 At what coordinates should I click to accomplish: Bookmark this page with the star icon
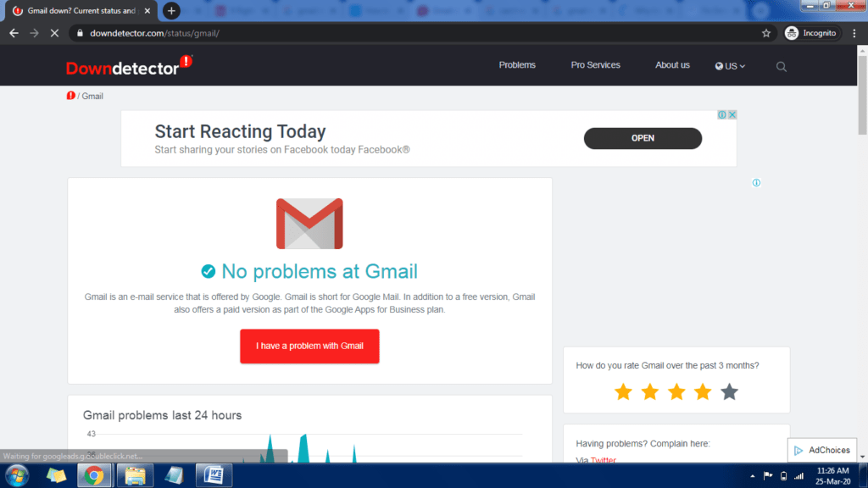[x=765, y=32]
